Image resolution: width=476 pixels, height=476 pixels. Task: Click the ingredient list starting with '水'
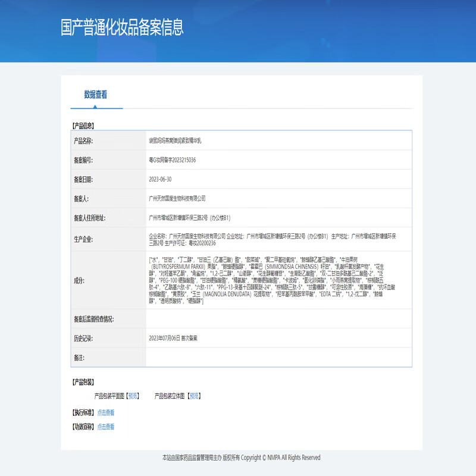point(272,280)
